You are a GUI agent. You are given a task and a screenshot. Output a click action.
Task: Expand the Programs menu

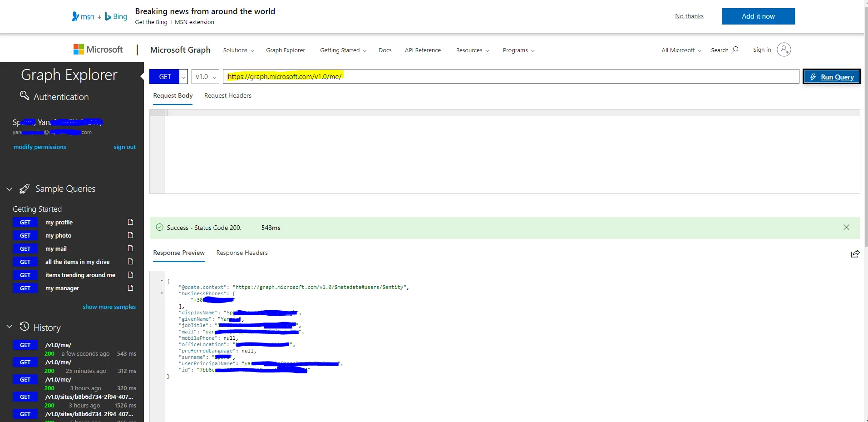pos(519,50)
